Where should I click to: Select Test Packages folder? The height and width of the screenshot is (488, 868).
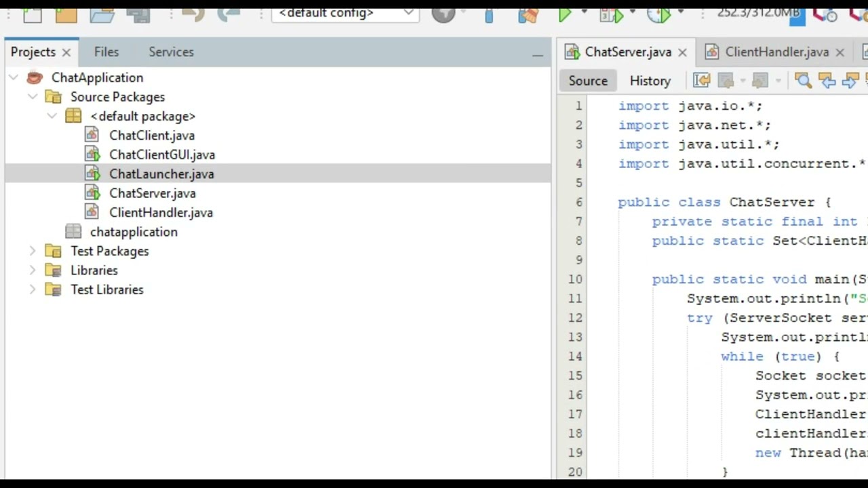[x=109, y=251]
